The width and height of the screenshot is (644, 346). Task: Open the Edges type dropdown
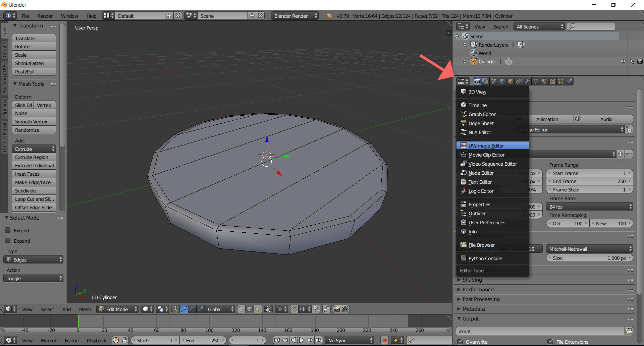(x=33, y=259)
